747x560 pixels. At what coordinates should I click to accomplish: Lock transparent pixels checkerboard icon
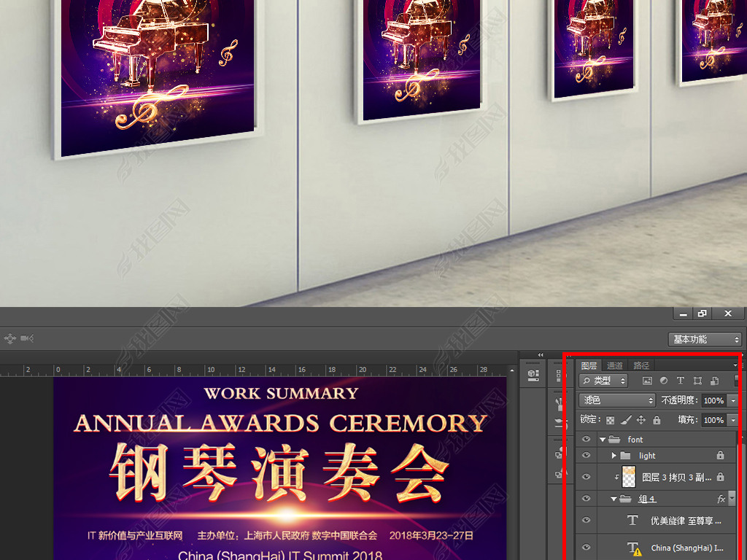tap(611, 420)
